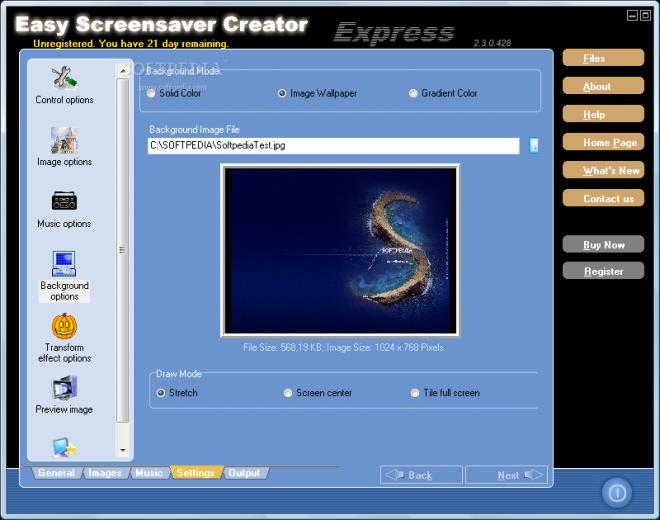The height and width of the screenshot is (520, 660).
Task: Click the Unregistered 21 day remaining notice
Action: pyautogui.click(x=131, y=44)
